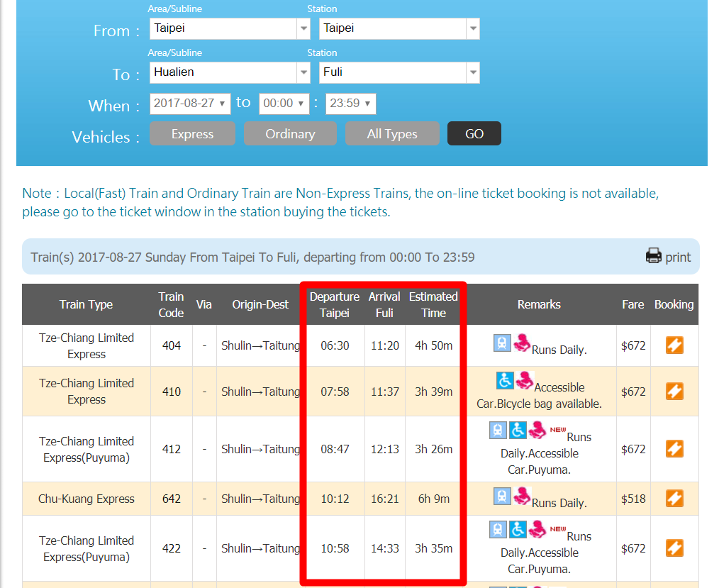Click train code 642

click(x=172, y=499)
